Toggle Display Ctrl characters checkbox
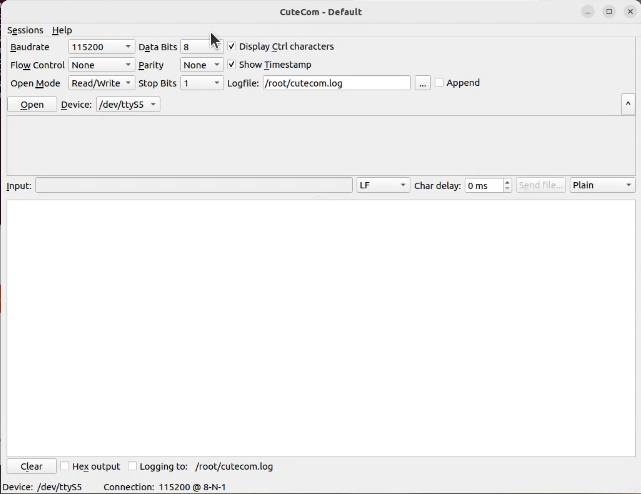The height and width of the screenshot is (494, 641). pos(232,47)
